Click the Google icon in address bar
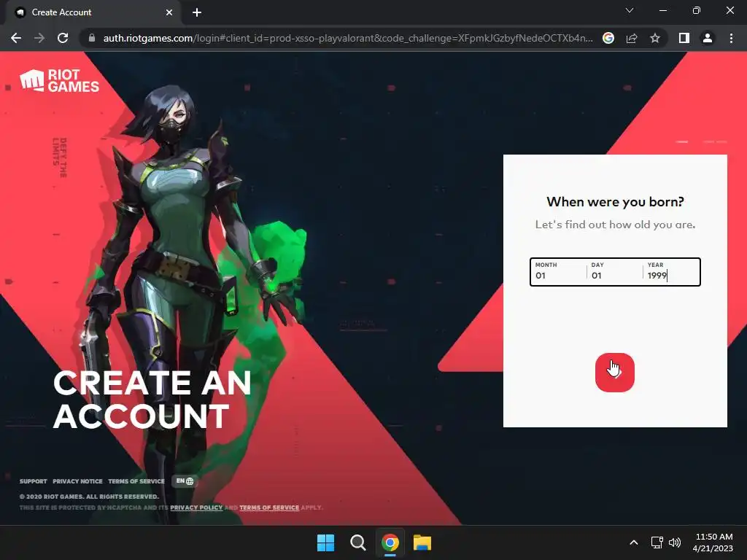The image size is (747, 560). [608, 38]
